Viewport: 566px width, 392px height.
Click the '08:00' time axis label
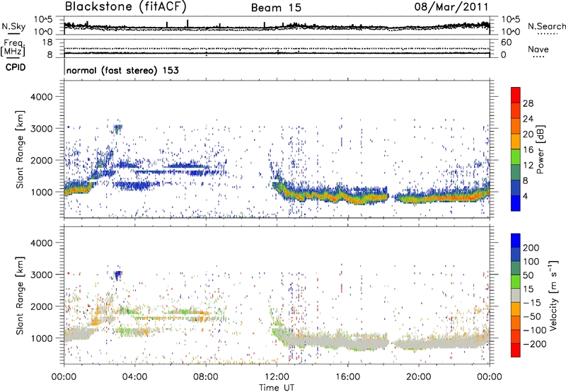[206, 377]
